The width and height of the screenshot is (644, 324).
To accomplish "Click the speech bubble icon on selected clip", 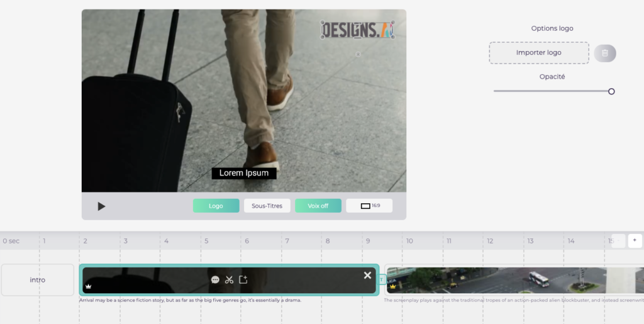I will tap(215, 279).
